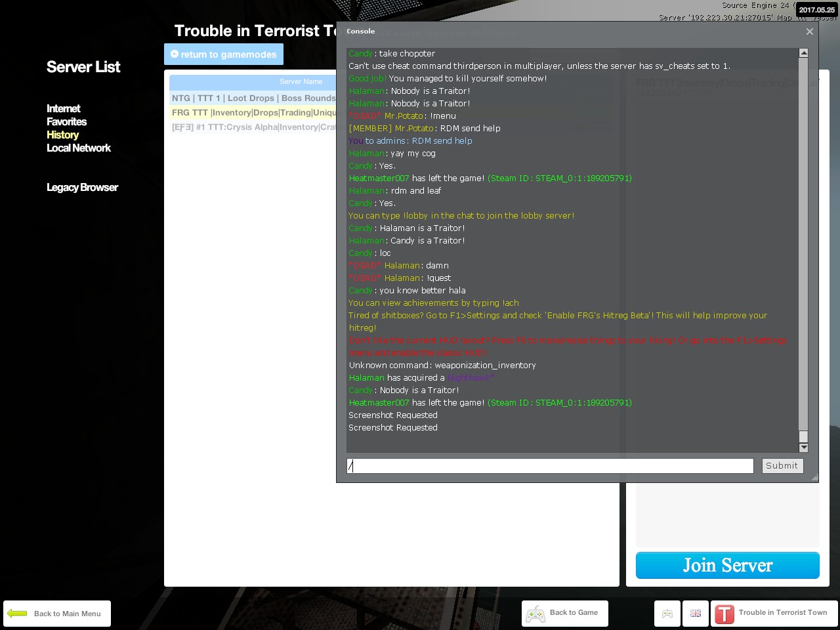Click the green arrow on Back to Main Menu
This screenshot has width=840, height=630.
click(17, 614)
